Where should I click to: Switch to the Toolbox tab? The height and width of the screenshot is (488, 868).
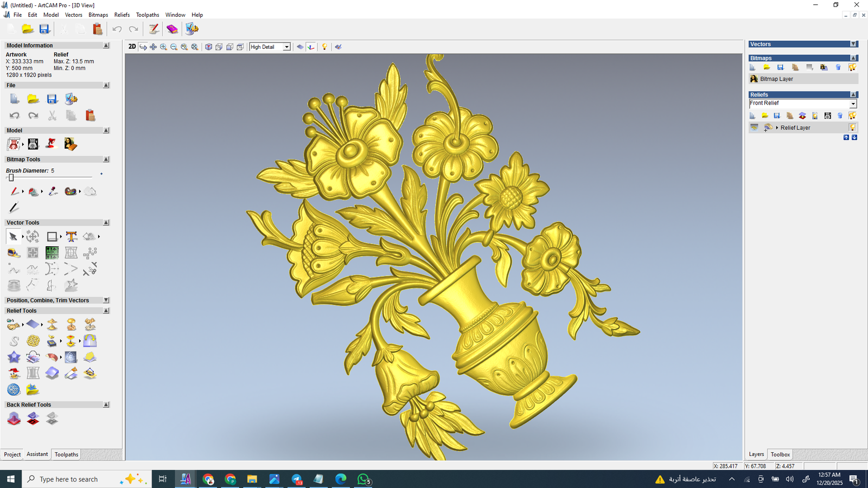pos(780,454)
